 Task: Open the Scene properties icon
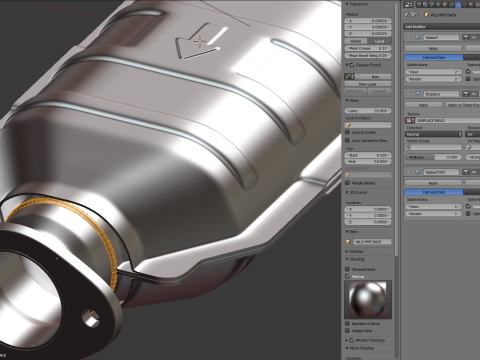(432, 4)
